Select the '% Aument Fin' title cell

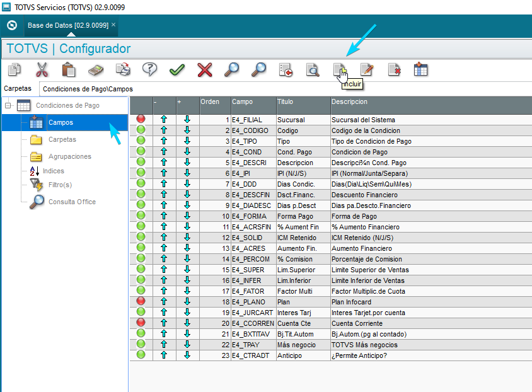303,227
